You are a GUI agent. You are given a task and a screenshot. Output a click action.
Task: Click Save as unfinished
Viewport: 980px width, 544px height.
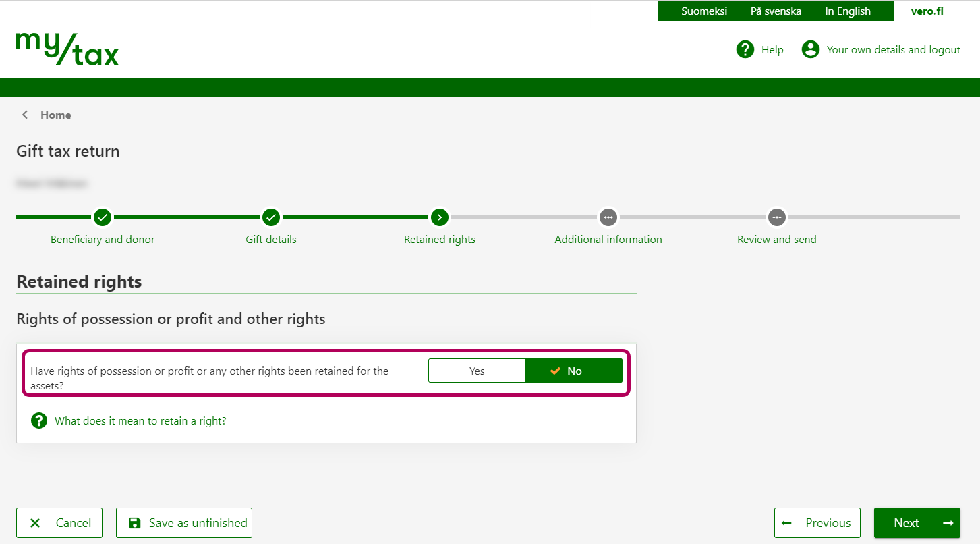(184, 523)
